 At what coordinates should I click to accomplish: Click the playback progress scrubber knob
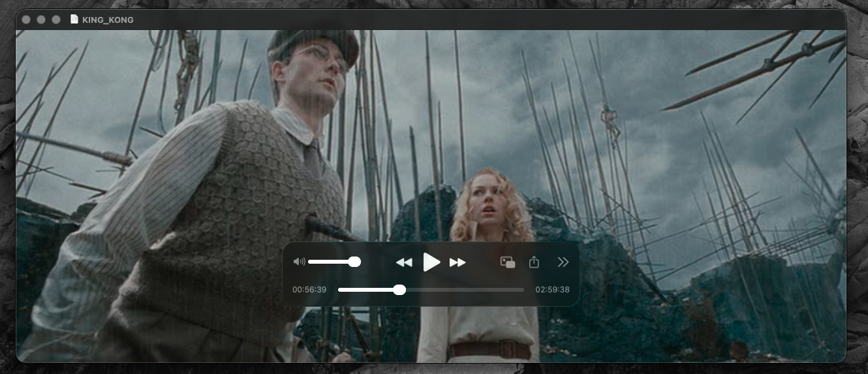(399, 290)
